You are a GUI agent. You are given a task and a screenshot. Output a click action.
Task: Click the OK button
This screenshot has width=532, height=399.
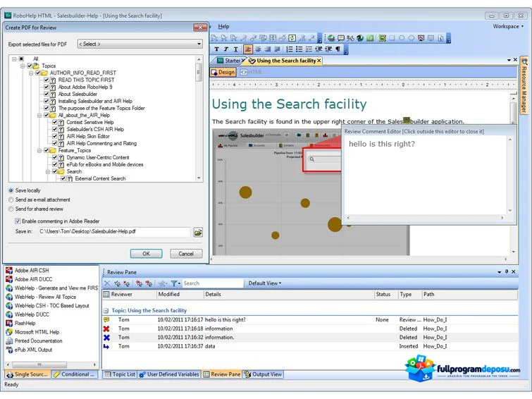click(147, 254)
